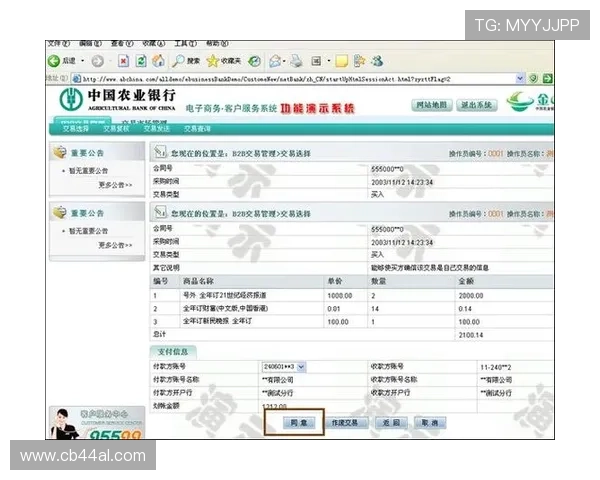The width and height of the screenshot is (600, 480).
Task: Open the 编辑 (Edit) menu
Action: [x=90, y=43]
